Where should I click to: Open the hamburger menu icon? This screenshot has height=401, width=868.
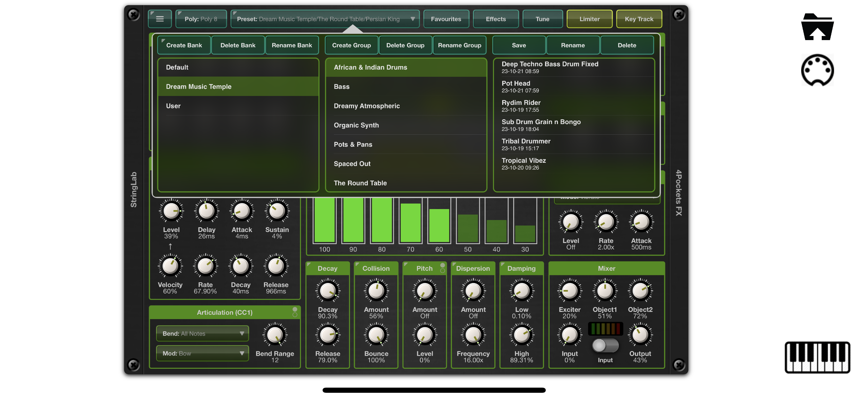[160, 19]
